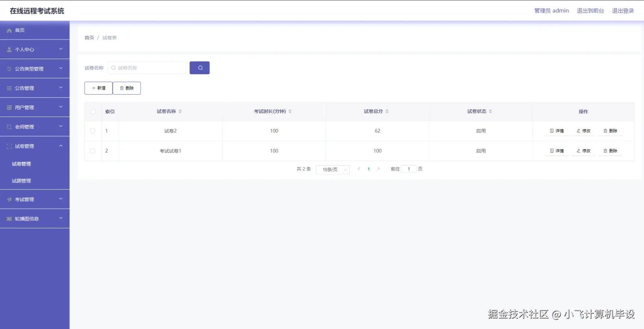Click page number 1 in pagination
This screenshot has width=644, height=329.
tap(369, 169)
